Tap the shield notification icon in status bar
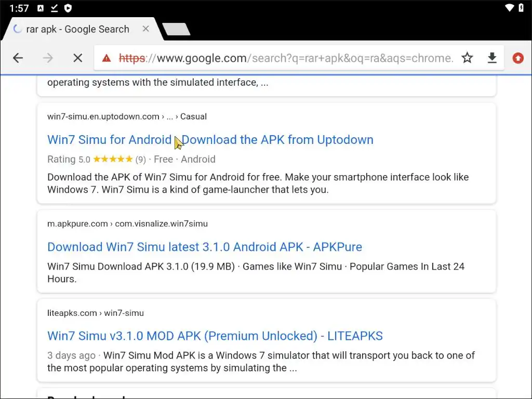Image resolution: width=532 pixels, height=399 pixels. 68,8
